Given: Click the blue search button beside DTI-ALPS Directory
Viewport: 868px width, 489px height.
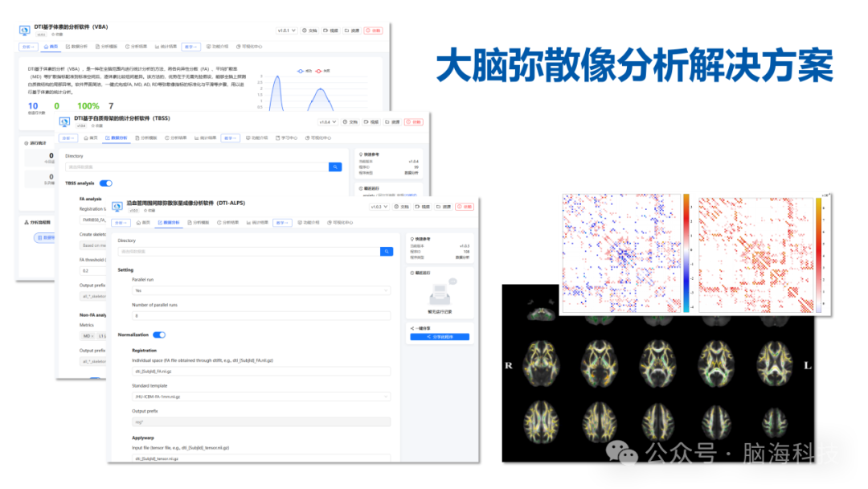Looking at the screenshot, I should point(387,252).
